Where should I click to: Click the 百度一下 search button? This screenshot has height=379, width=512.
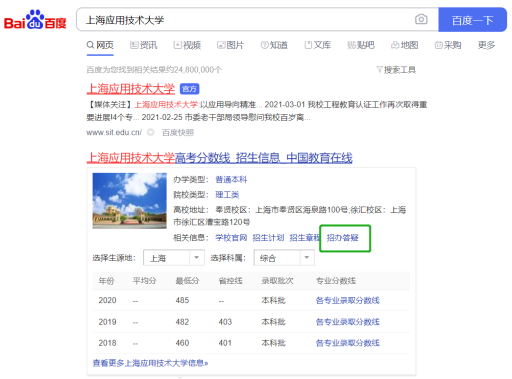pyautogui.click(x=472, y=20)
